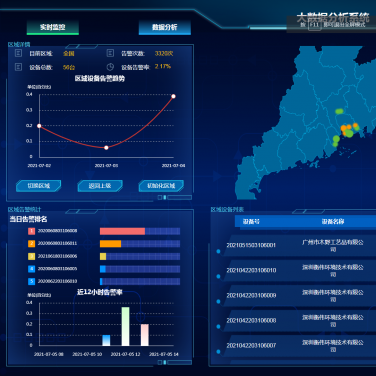Click the icon beside 告警次数 label
Screen dimensions: 376x376
(110, 53)
